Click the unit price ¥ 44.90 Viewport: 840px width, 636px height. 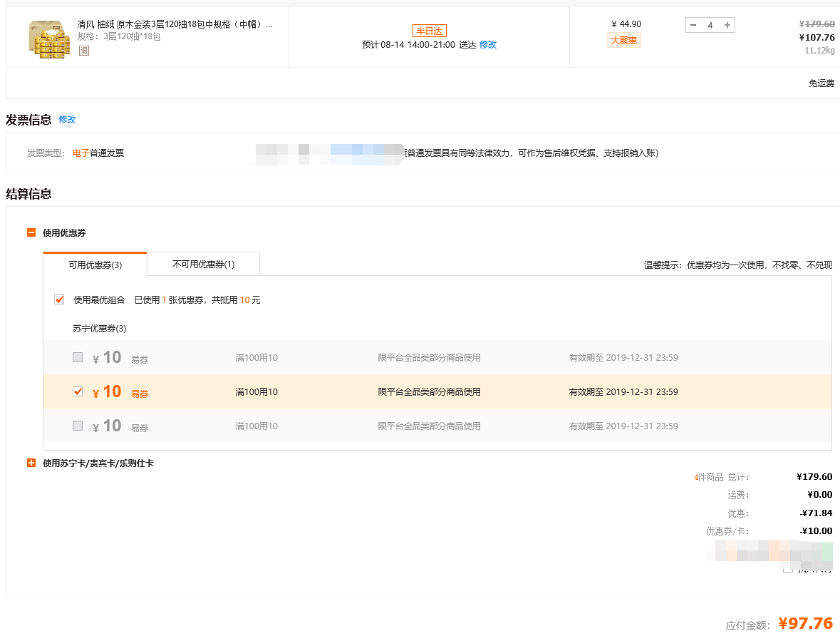626,24
